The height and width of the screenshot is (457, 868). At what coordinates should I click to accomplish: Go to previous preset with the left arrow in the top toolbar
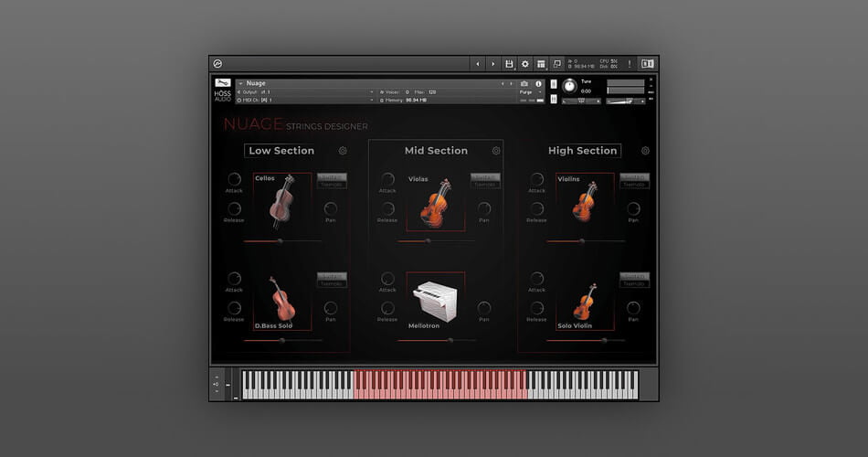pos(478,64)
